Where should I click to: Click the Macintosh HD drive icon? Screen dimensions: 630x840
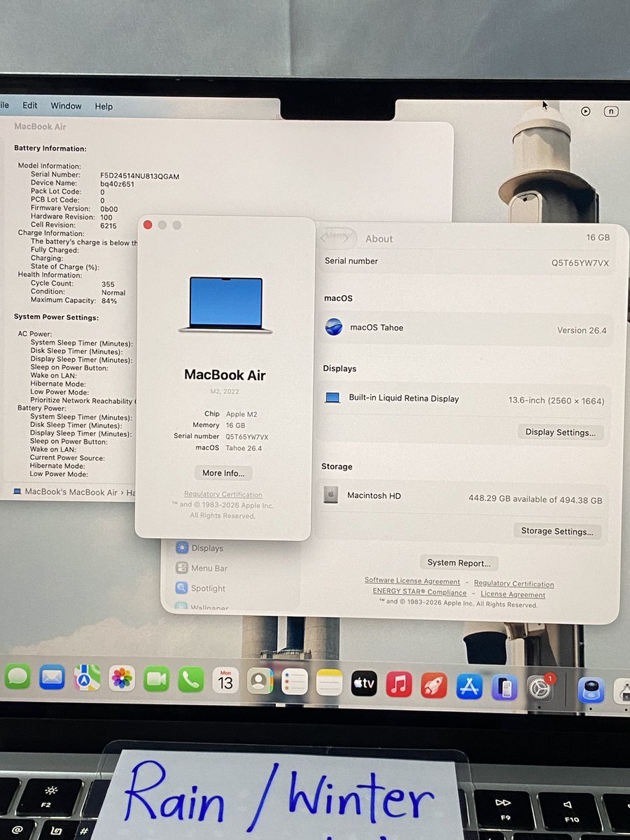point(331,495)
